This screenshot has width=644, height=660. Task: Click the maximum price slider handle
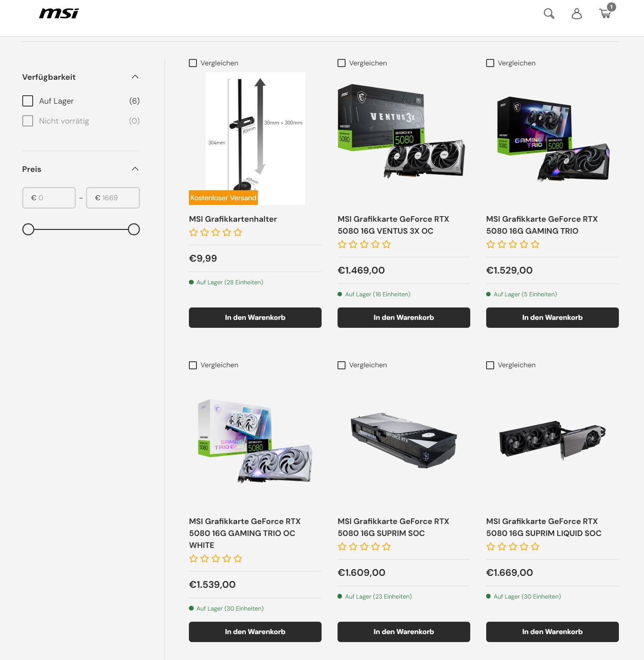134,229
